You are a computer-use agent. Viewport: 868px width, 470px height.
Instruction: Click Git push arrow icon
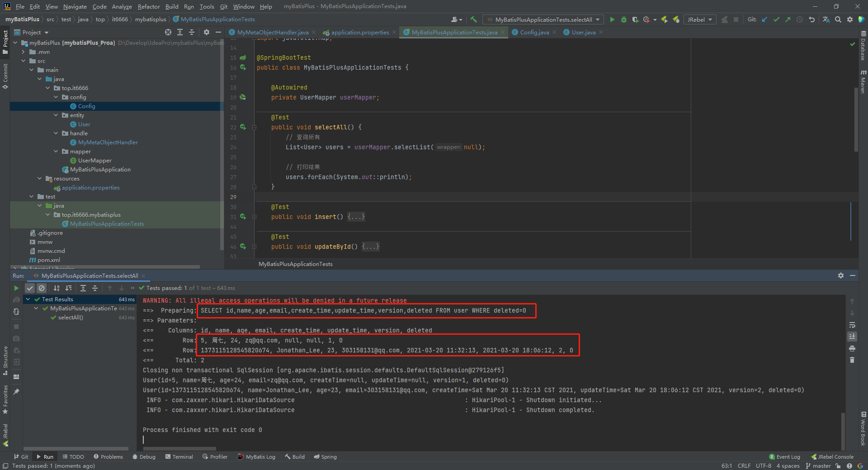coord(788,19)
